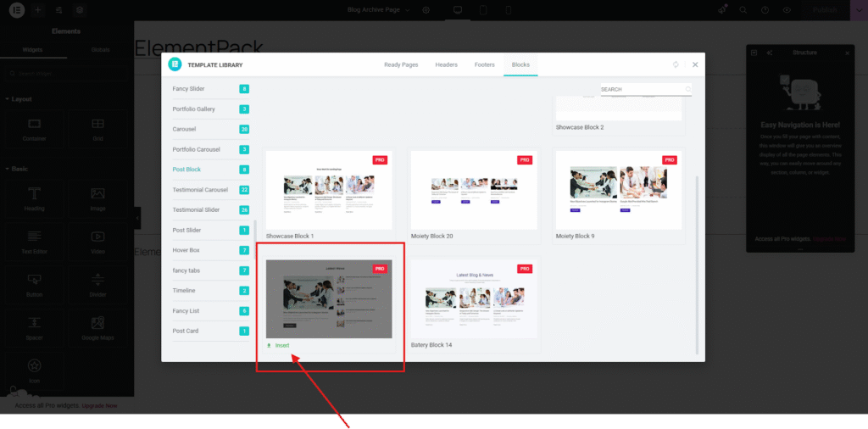868x429 pixels.
Task: Select the Container widget
Action: pyautogui.click(x=34, y=129)
